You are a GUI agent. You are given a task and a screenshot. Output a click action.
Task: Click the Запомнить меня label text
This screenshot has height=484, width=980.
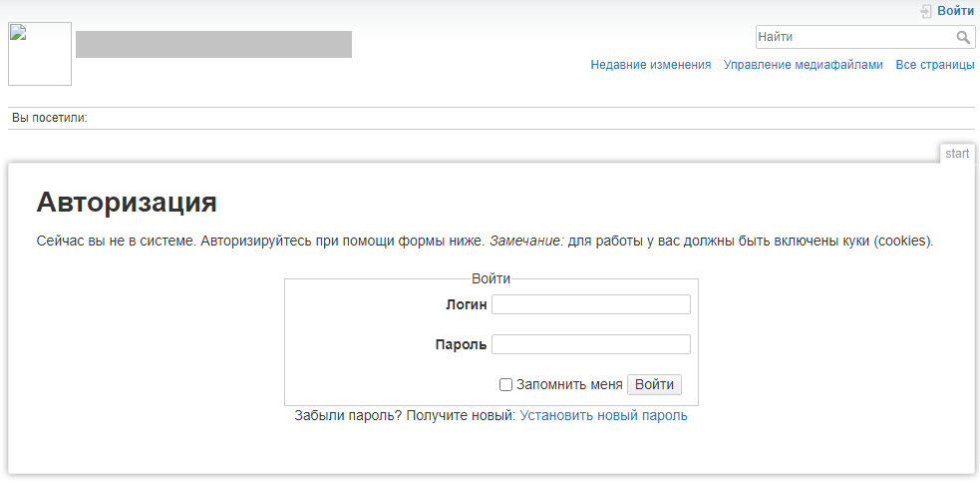569,385
